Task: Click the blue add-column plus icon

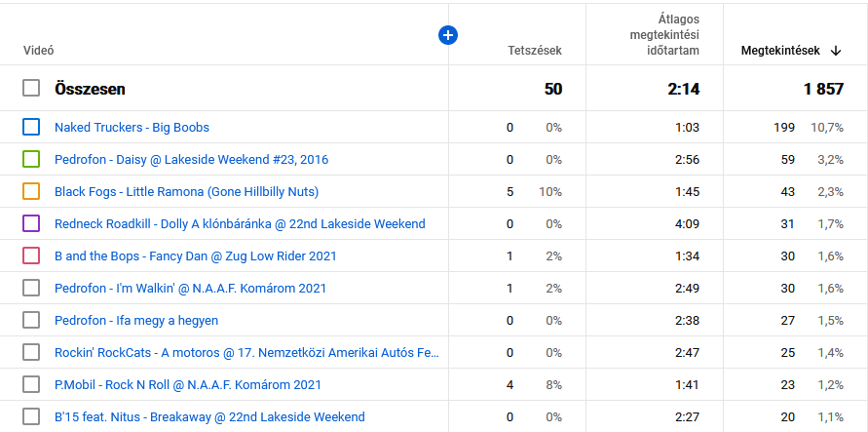Action: pos(448,35)
